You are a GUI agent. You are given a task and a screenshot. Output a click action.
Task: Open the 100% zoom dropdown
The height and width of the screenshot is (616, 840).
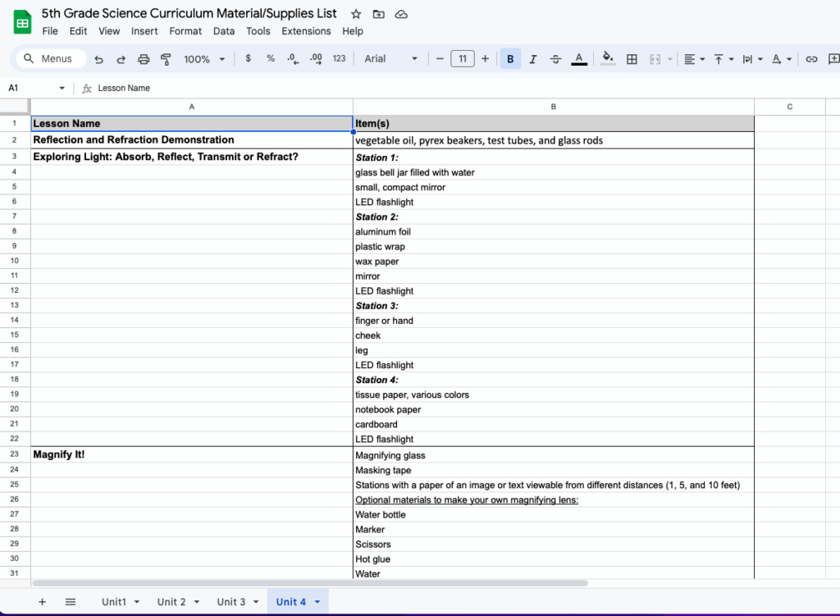click(204, 59)
